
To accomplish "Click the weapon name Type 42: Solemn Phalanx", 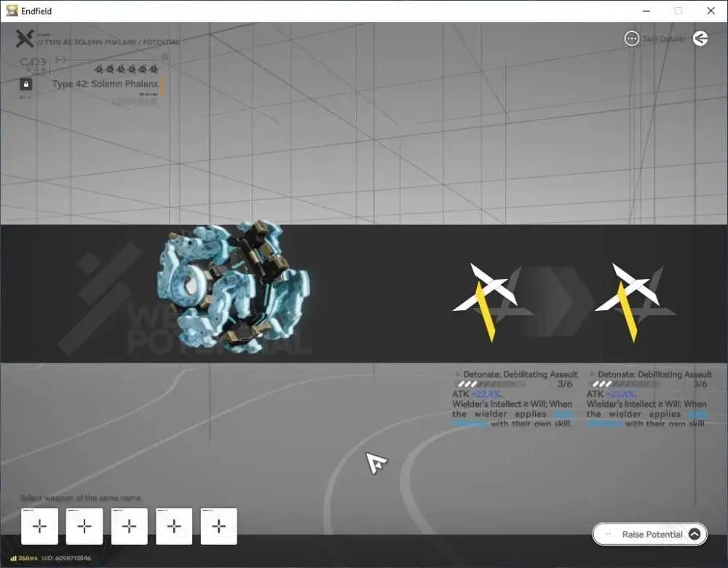I will (x=105, y=84).
